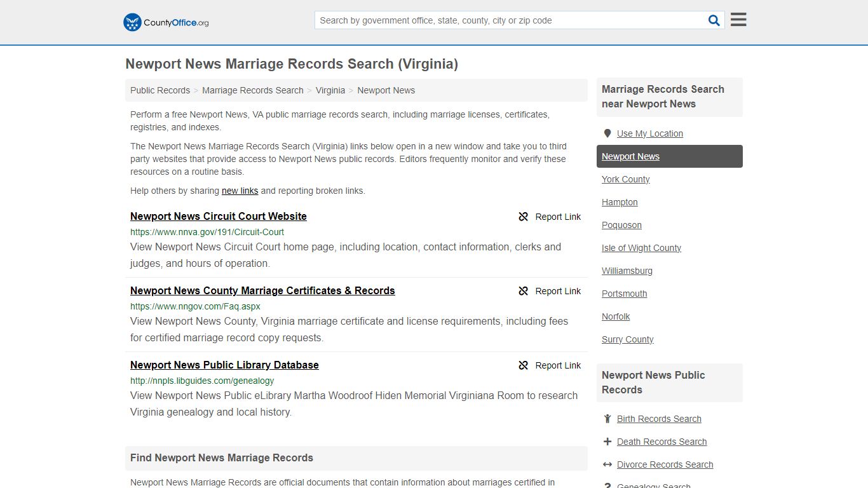868x488 pixels.
Task: Select Poquoson in sidebar
Action: click(x=621, y=225)
